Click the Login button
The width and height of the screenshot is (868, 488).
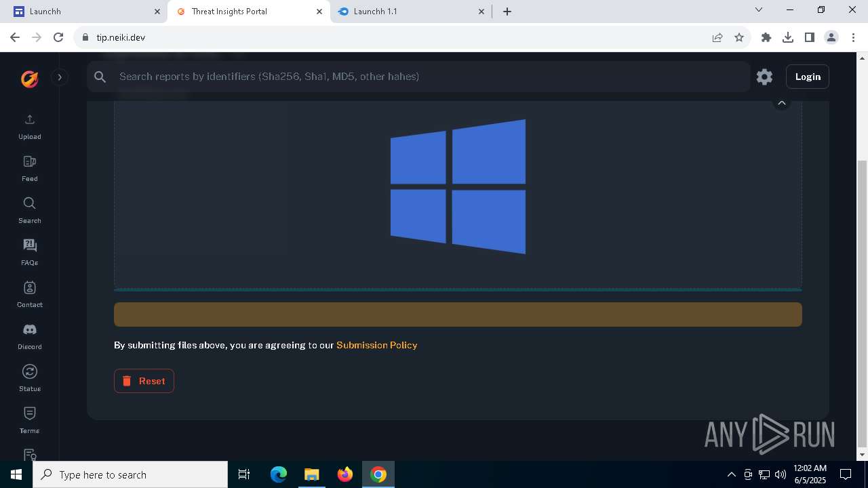click(x=808, y=77)
